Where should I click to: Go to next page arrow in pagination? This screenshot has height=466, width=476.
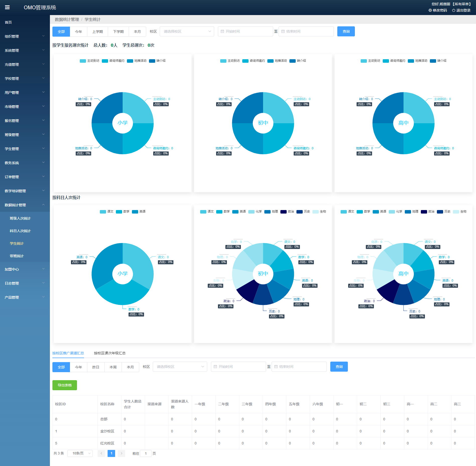coord(121,453)
